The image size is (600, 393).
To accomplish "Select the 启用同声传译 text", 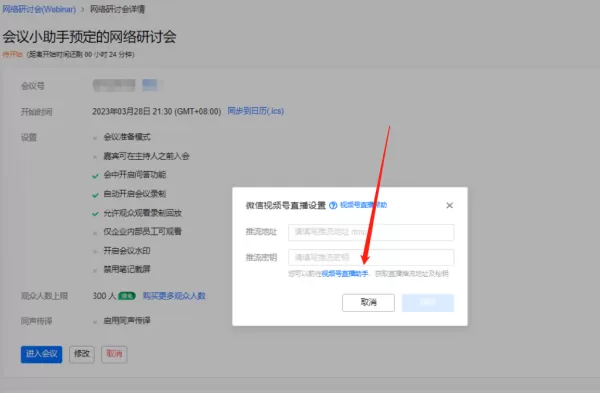I will (127, 321).
